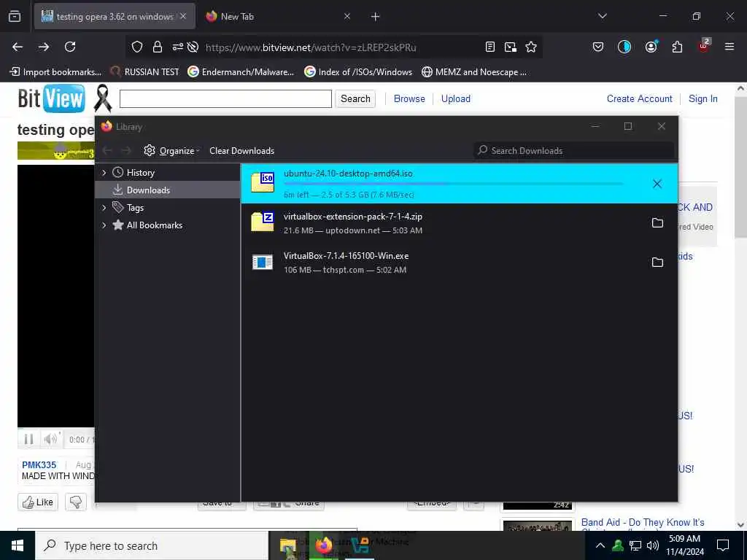Open the Organize menu in Library
This screenshot has height=560, width=747.
(x=171, y=150)
